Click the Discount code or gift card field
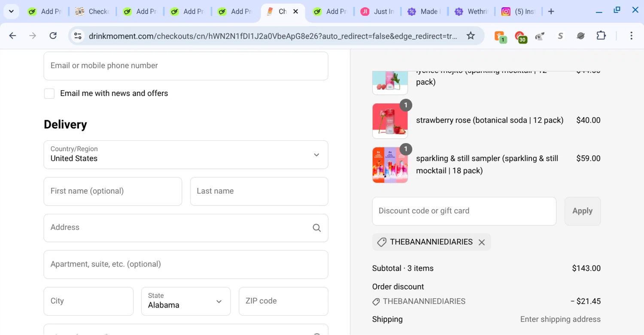Viewport: 644px width, 335px height. (x=464, y=211)
